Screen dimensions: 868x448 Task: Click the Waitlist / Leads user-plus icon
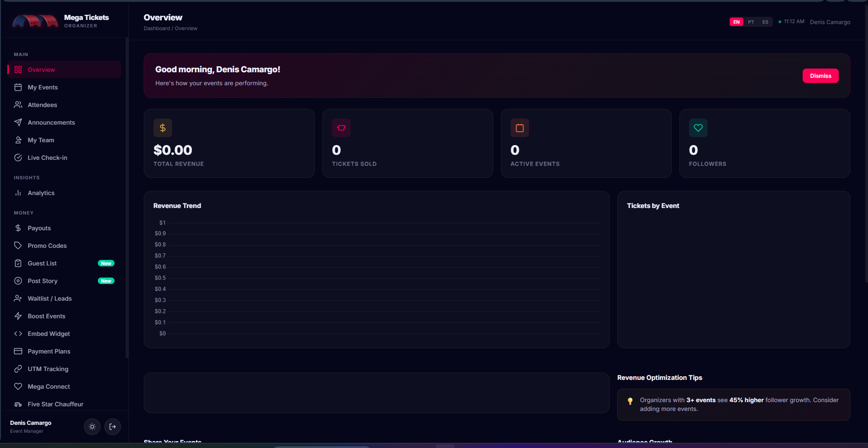18,298
